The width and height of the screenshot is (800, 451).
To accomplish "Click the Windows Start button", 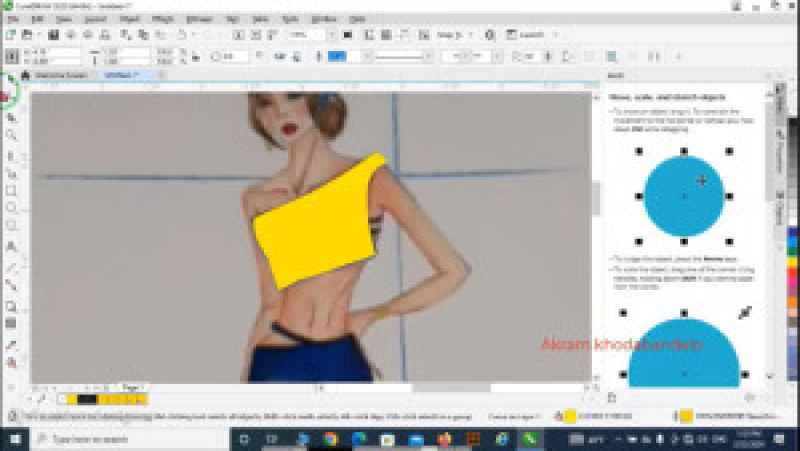I will click(x=14, y=439).
